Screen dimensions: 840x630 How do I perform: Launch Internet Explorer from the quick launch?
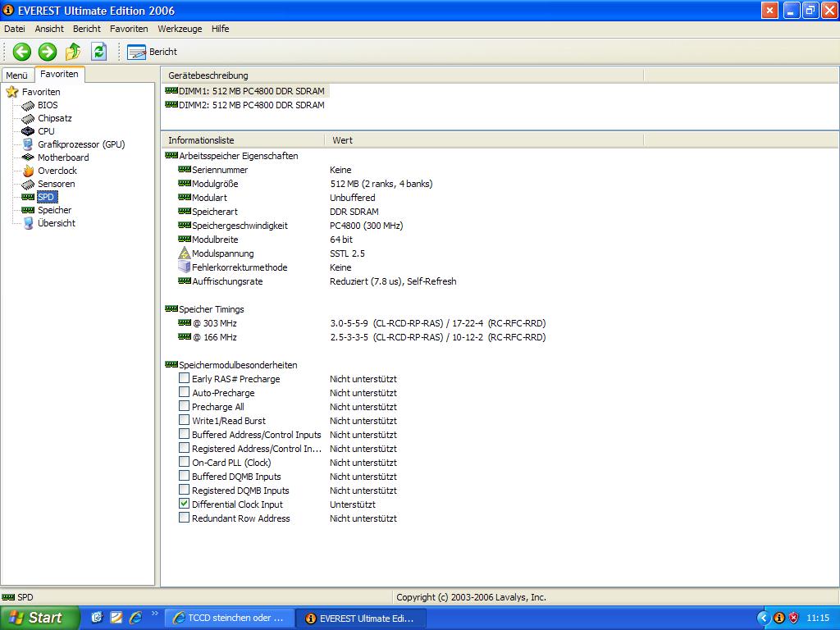135,618
